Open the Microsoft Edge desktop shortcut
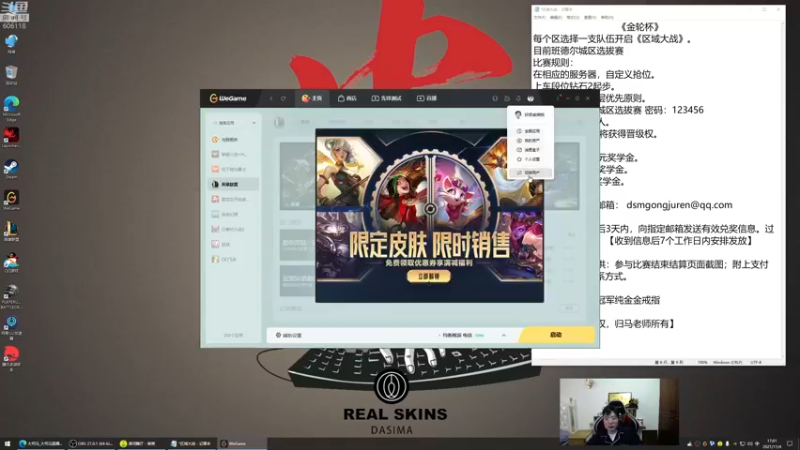The height and width of the screenshot is (450, 800). pyautogui.click(x=11, y=107)
